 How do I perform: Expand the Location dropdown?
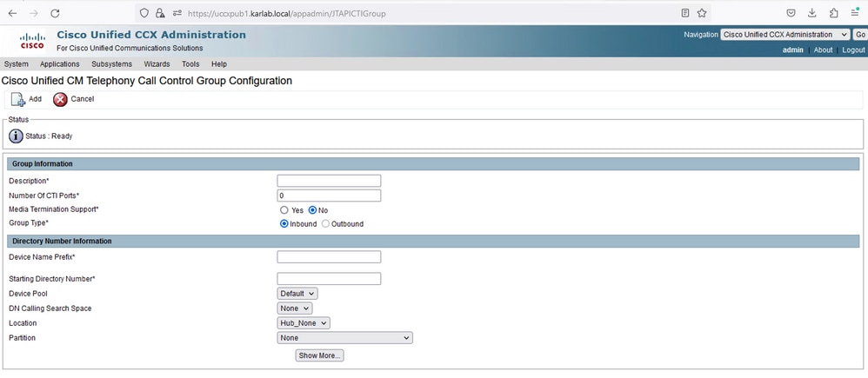point(304,323)
